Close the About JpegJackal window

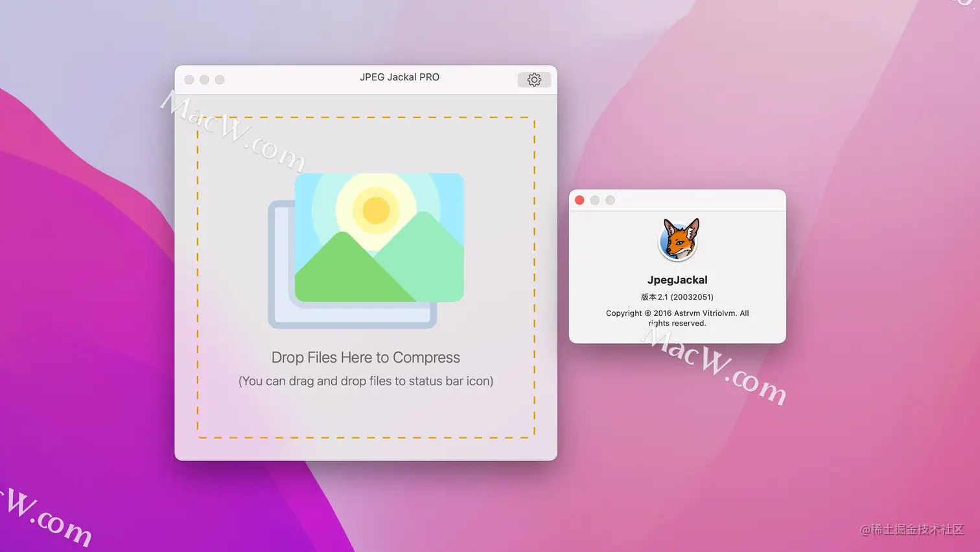[x=579, y=200]
